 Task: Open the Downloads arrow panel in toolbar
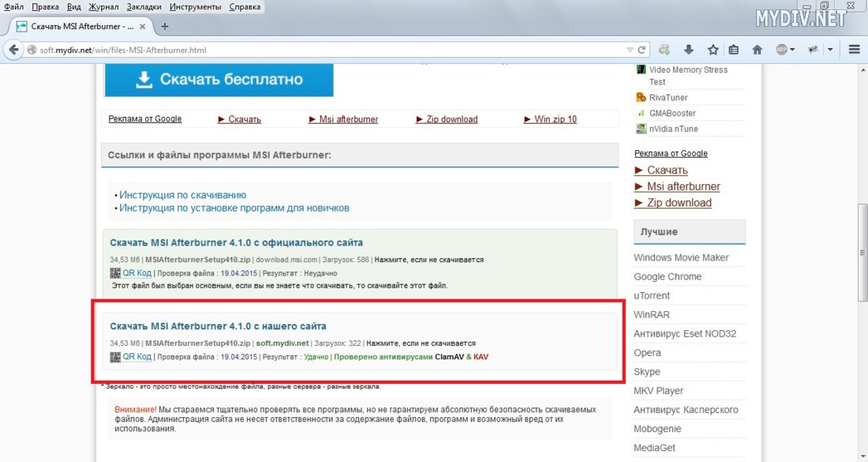coord(689,50)
